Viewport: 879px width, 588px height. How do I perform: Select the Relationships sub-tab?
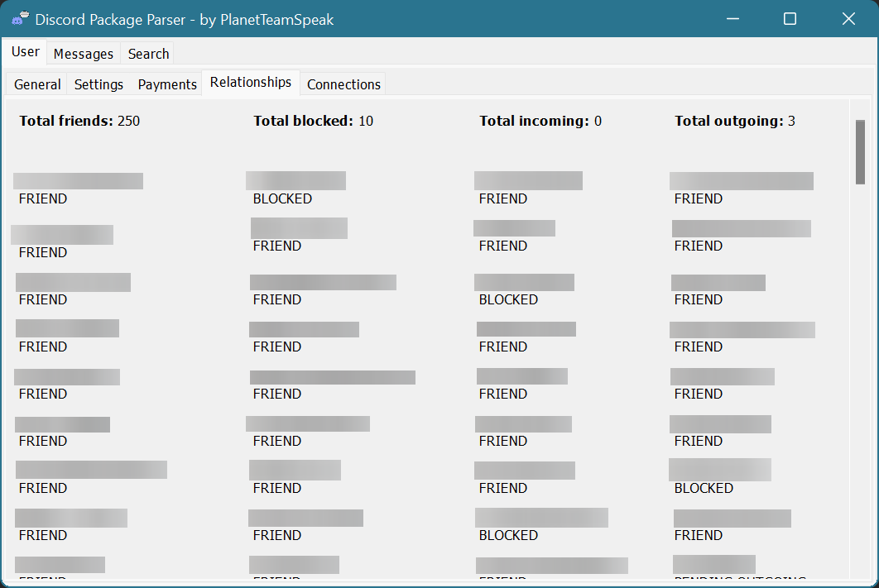click(251, 83)
